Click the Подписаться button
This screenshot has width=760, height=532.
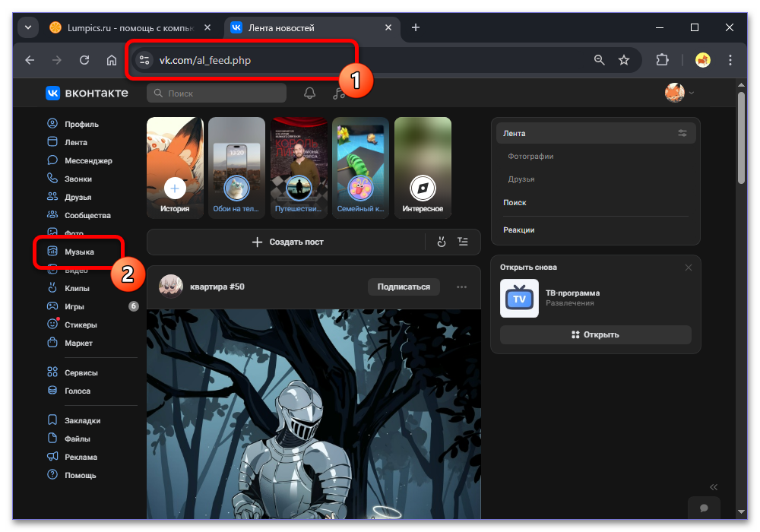[x=404, y=287]
